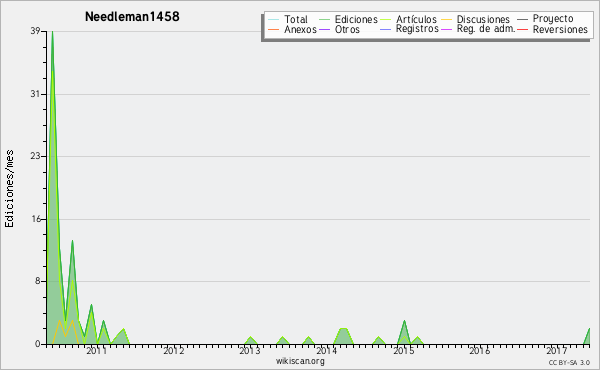Click the Reversiones legend entry
This screenshot has width=600, height=370.
tap(560, 29)
